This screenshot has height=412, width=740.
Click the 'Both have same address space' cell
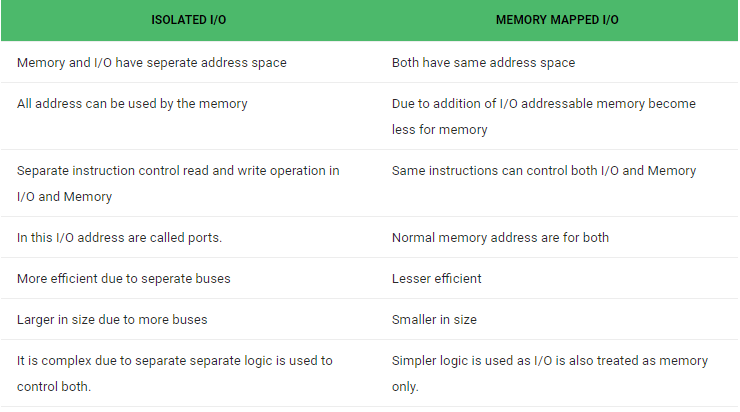click(483, 63)
